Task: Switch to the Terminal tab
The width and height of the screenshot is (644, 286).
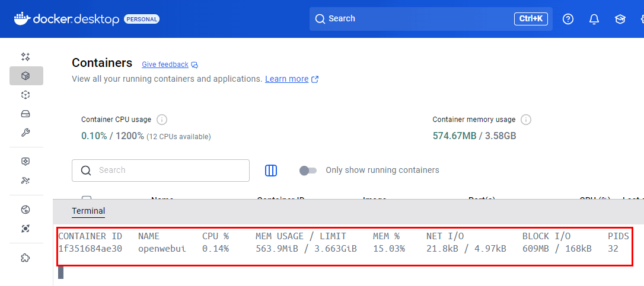Action: tap(88, 211)
